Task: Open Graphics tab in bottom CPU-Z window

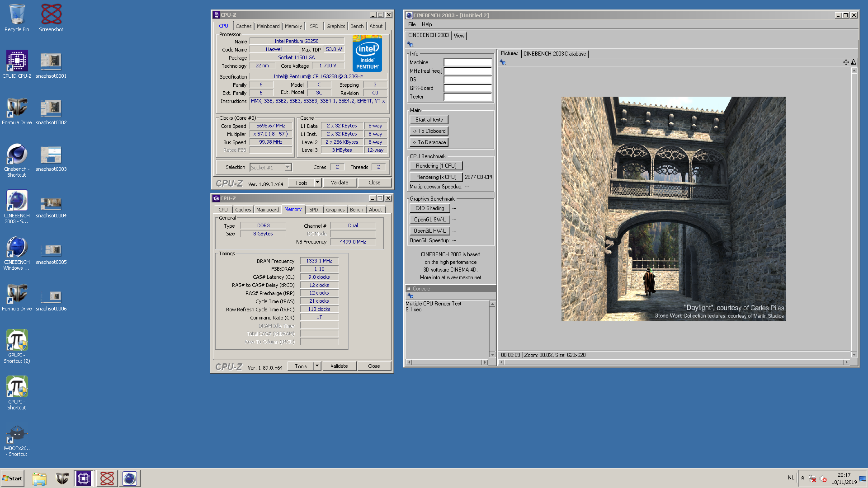Action: (x=335, y=210)
